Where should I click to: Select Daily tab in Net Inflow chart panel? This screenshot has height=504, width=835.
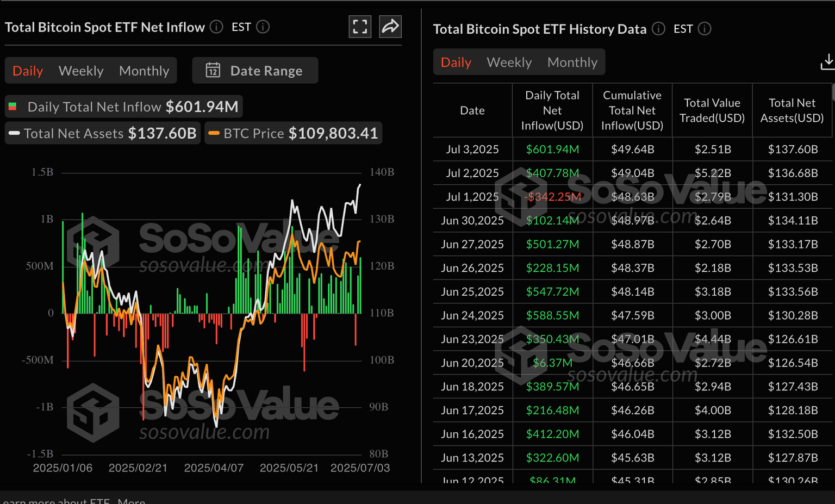(28, 71)
